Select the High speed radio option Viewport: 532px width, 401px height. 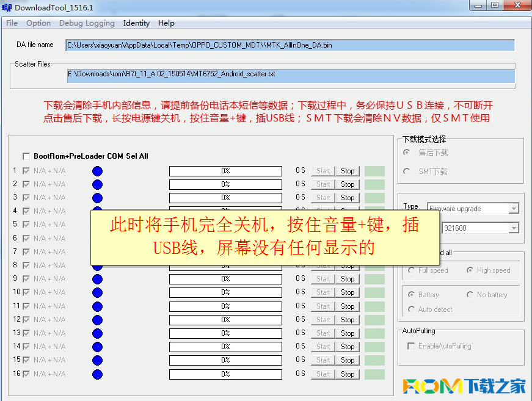click(x=470, y=270)
